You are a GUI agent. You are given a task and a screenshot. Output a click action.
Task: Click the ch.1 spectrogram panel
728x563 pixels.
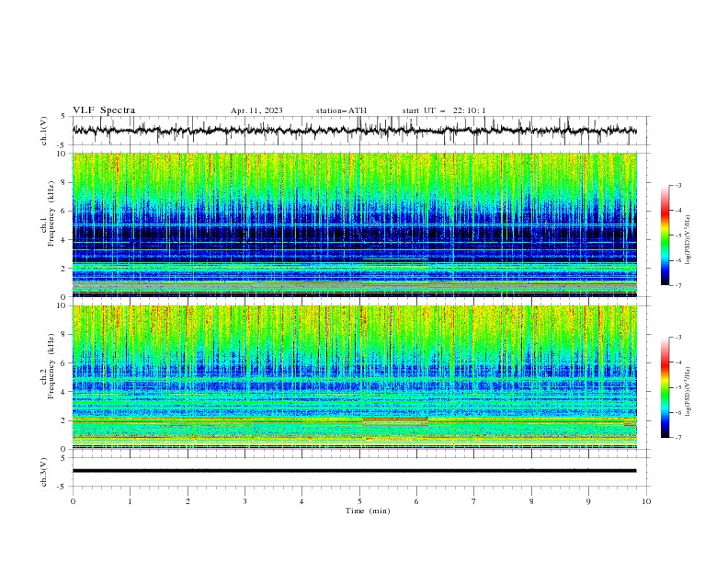(354, 224)
